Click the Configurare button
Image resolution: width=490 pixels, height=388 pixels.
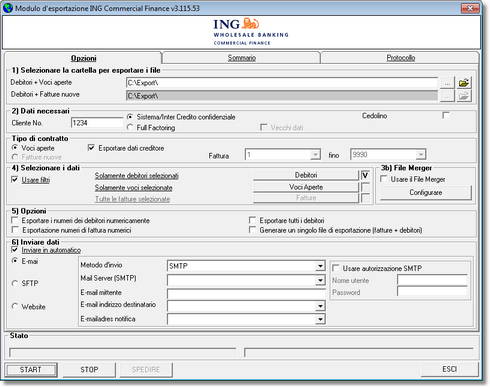426,192
